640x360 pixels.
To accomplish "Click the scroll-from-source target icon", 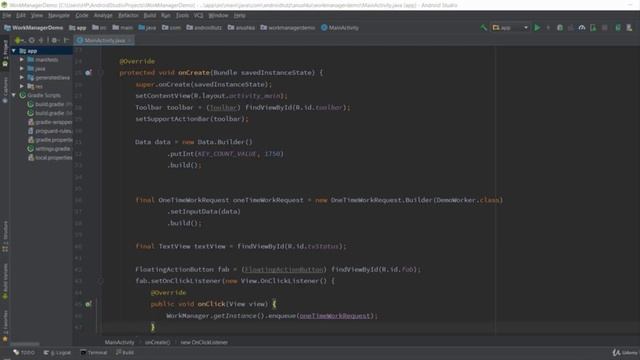I will [x=31, y=40].
